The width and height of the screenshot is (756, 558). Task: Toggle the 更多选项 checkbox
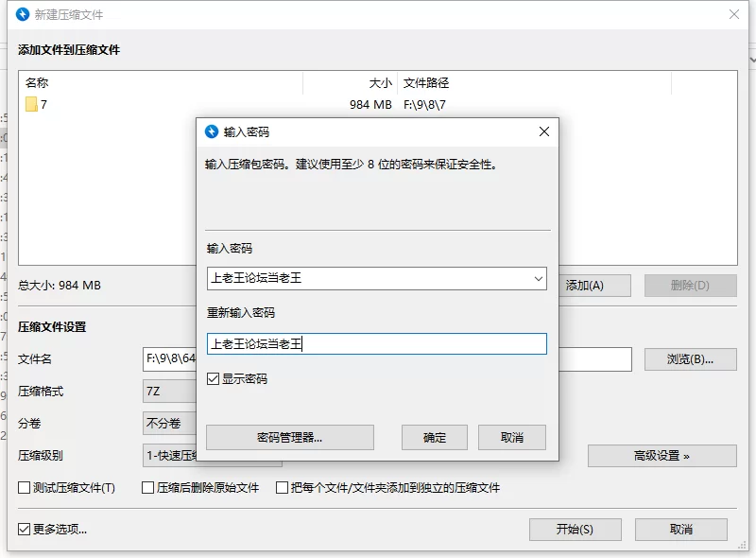pos(25,529)
